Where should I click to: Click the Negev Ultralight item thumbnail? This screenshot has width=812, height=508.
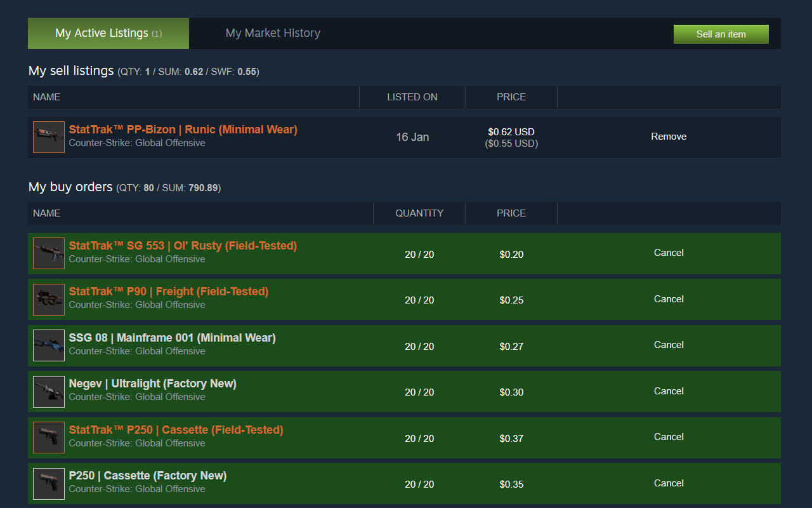(x=48, y=391)
